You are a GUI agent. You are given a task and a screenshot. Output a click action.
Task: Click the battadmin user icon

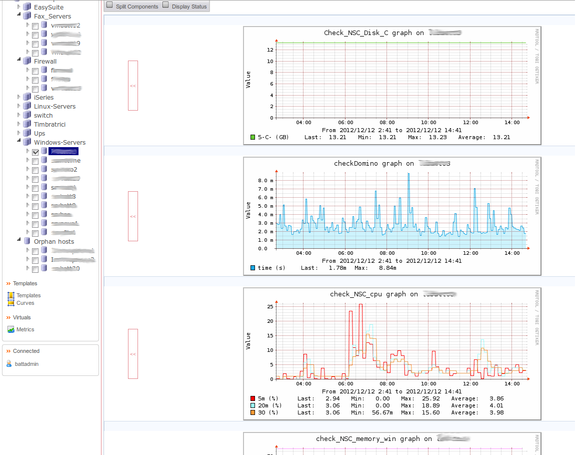[9, 364]
